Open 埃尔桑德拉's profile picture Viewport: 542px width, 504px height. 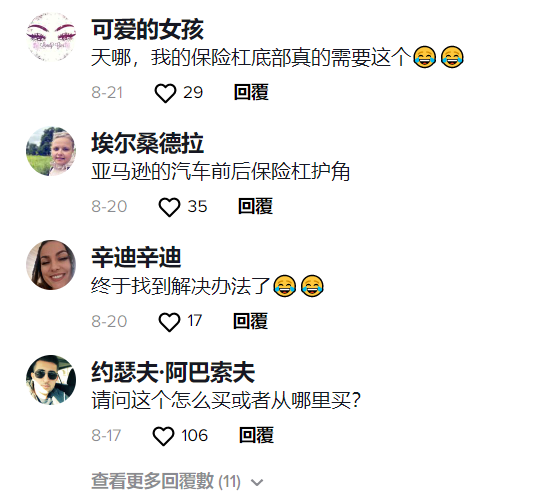[51, 151]
